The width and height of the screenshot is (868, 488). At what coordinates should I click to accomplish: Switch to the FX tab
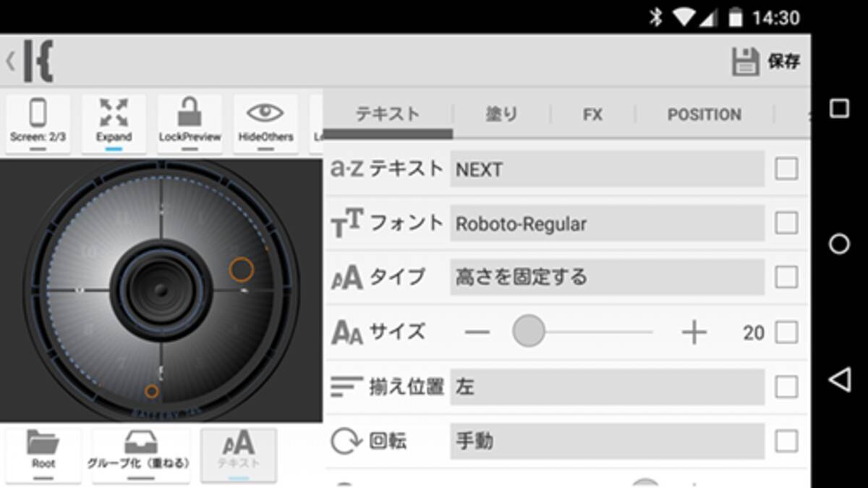tap(592, 115)
